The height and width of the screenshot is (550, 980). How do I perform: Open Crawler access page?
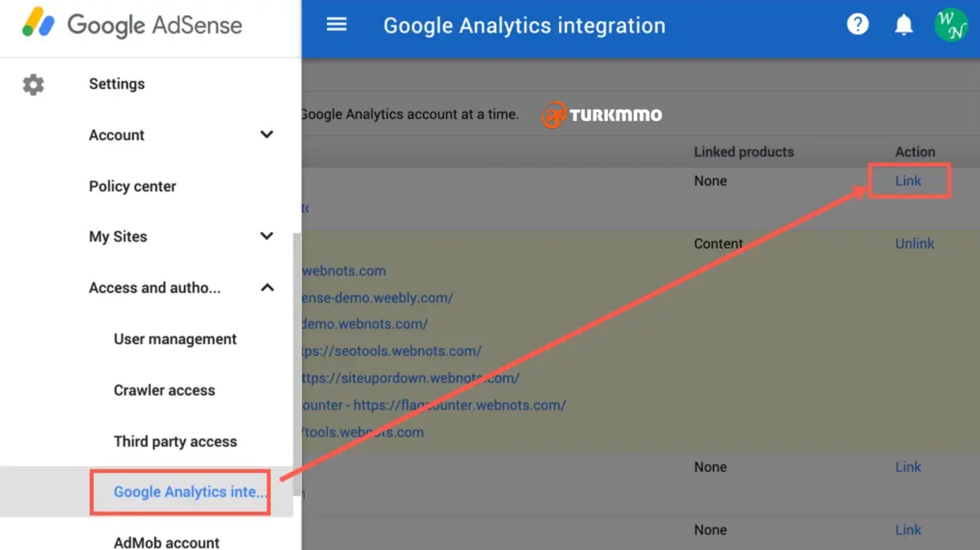coord(164,390)
